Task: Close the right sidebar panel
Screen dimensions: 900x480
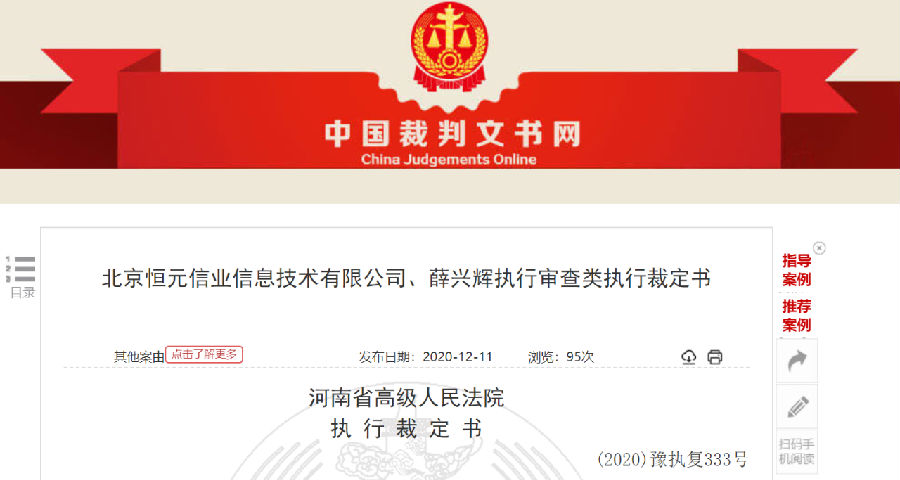Action: [x=819, y=248]
